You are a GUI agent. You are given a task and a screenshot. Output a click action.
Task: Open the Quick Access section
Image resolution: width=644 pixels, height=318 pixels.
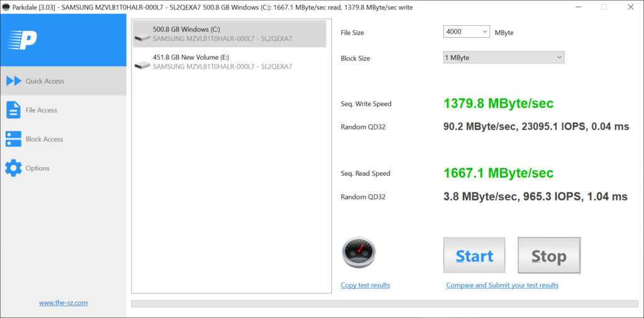pyautogui.click(x=64, y=81)
